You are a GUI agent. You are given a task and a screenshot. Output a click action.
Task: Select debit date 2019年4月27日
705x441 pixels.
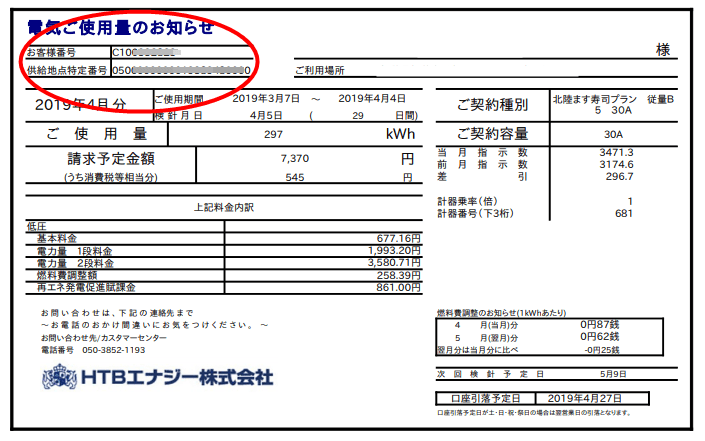(585, 398)
